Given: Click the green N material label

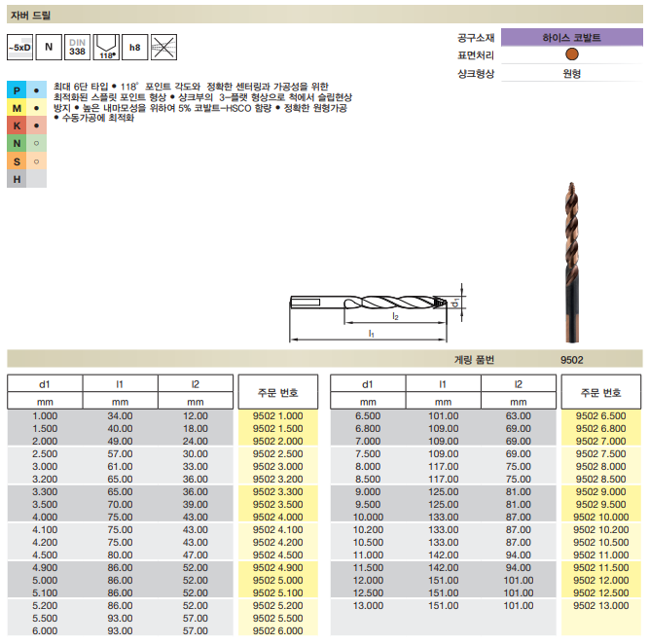Looking at the screenshot, I should coord(17,143).
